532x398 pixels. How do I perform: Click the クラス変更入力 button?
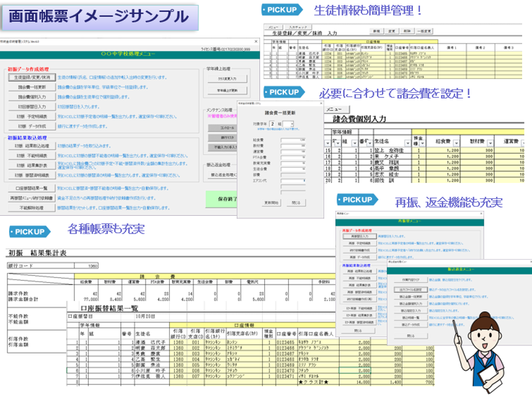[227, 77]
